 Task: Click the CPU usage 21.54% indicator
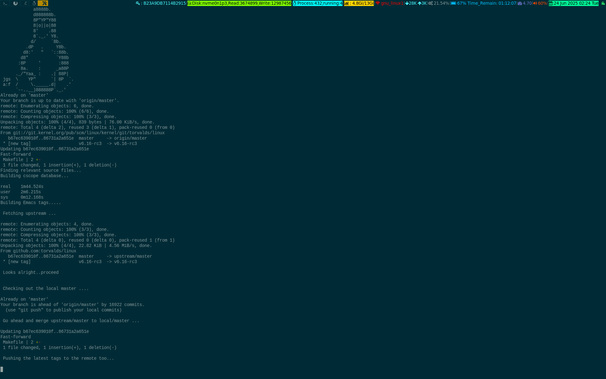tap(439, 3)
